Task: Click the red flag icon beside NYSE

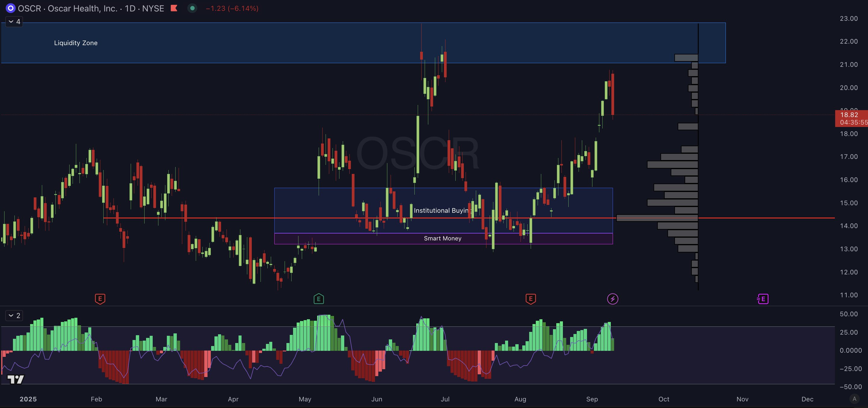Action: tap(174, 8)
